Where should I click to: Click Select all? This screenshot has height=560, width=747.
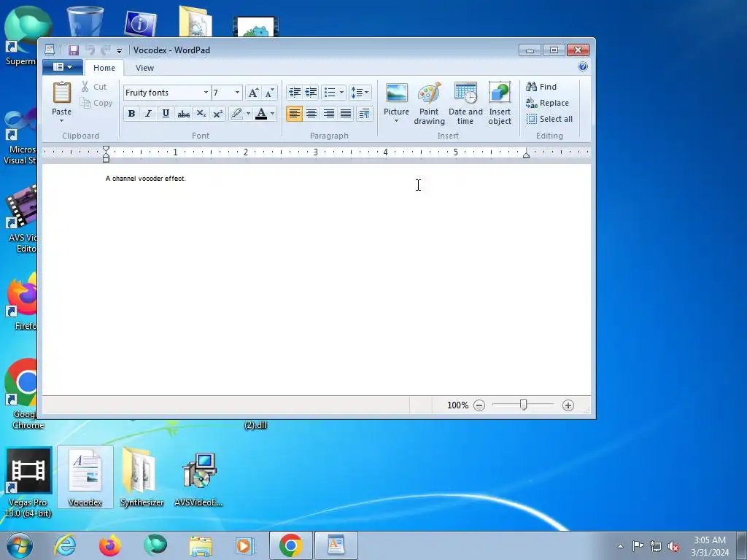(550, 119)
